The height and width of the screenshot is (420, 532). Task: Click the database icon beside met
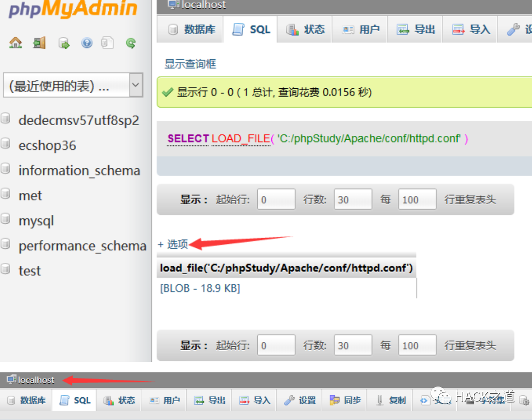click(x=5, y=194)
